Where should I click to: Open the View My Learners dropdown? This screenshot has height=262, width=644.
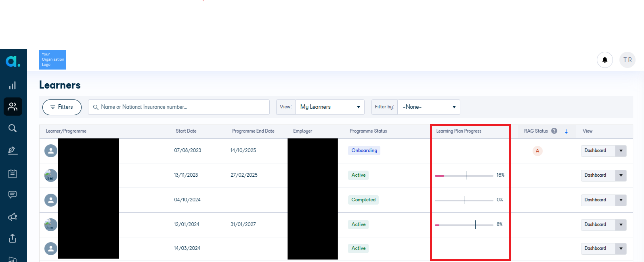[330, 107]
